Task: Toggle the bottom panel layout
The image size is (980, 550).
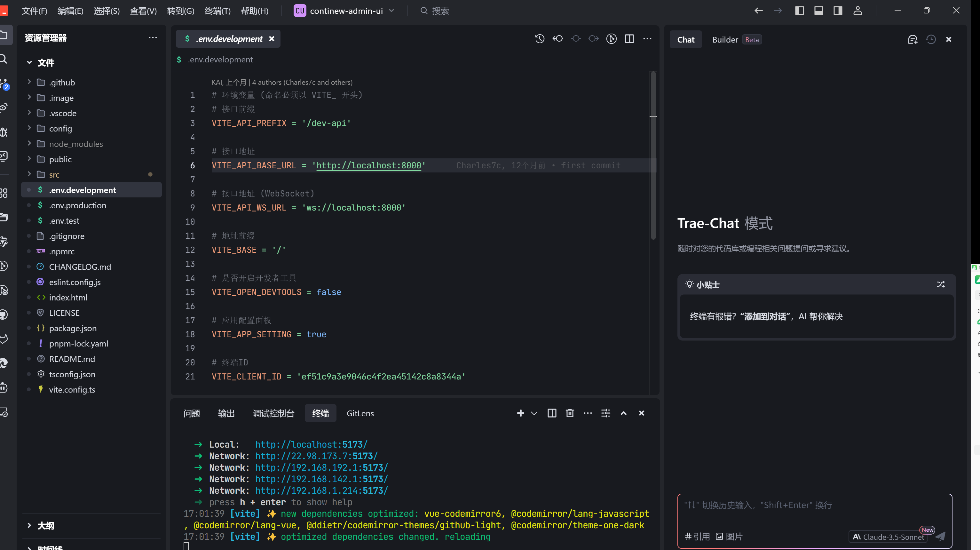Action: click(818, 11)
